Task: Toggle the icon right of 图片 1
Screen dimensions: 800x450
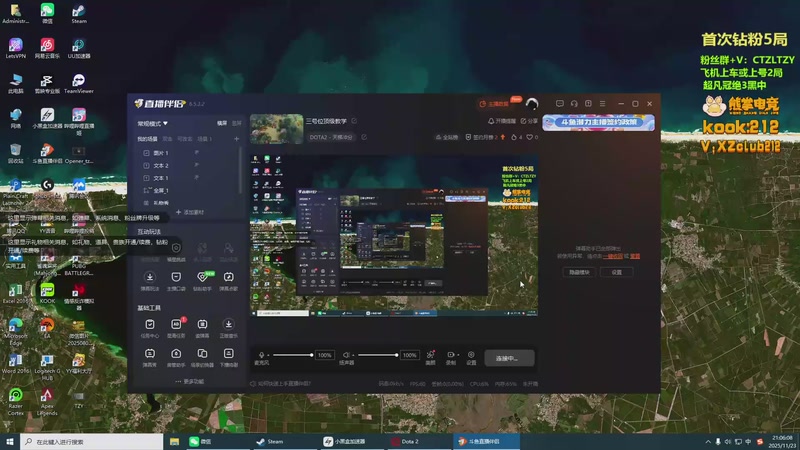Action: [x=196, y=153]
